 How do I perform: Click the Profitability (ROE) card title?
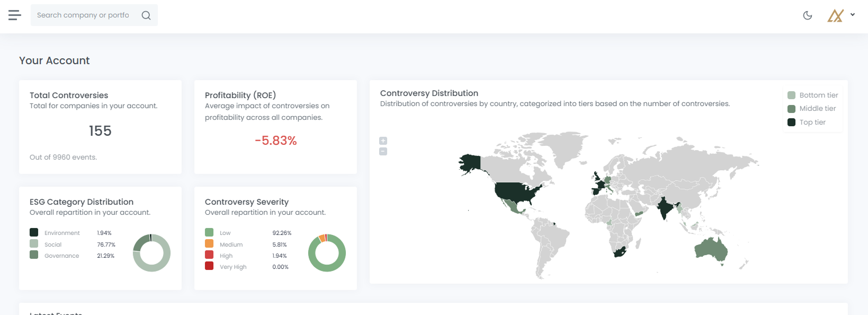[240, 95]
